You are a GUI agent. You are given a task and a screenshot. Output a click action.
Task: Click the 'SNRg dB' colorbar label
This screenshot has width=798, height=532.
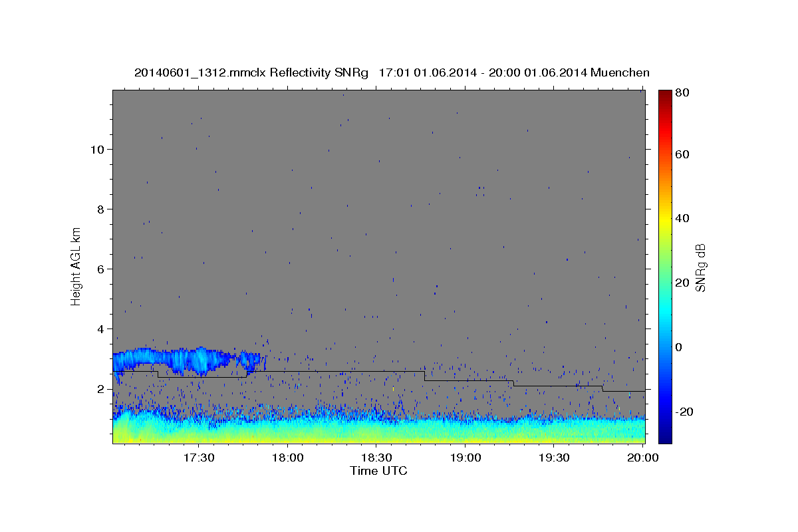[x=700, y=267]
